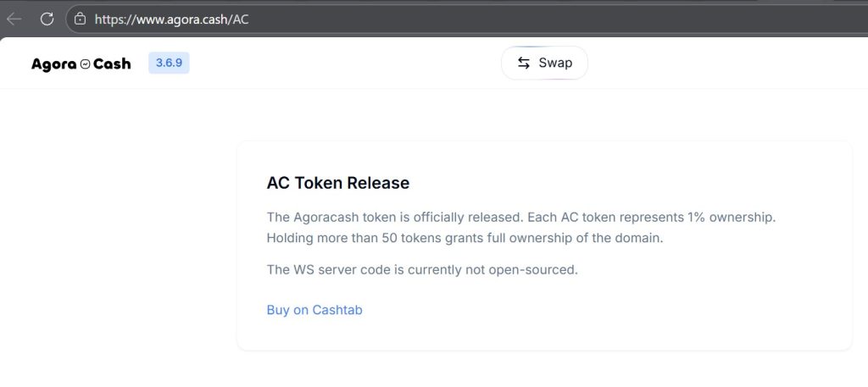Screen dimensions: 868x387
Task: Reload the agora.cash page
Action: [x=47, y=19]
